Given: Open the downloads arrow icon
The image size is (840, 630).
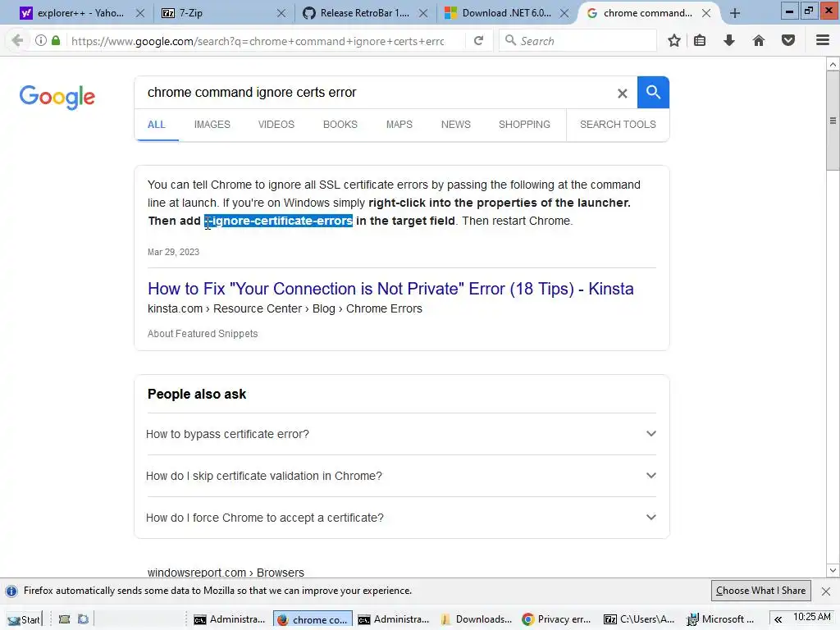Looking at the screenshot, I should [x=728, y=40].
